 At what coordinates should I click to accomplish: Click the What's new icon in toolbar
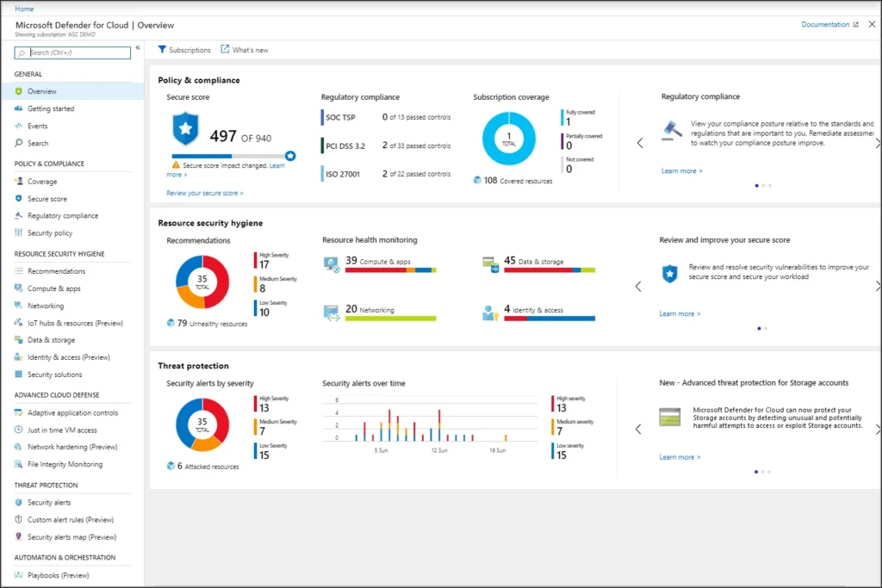226,50
